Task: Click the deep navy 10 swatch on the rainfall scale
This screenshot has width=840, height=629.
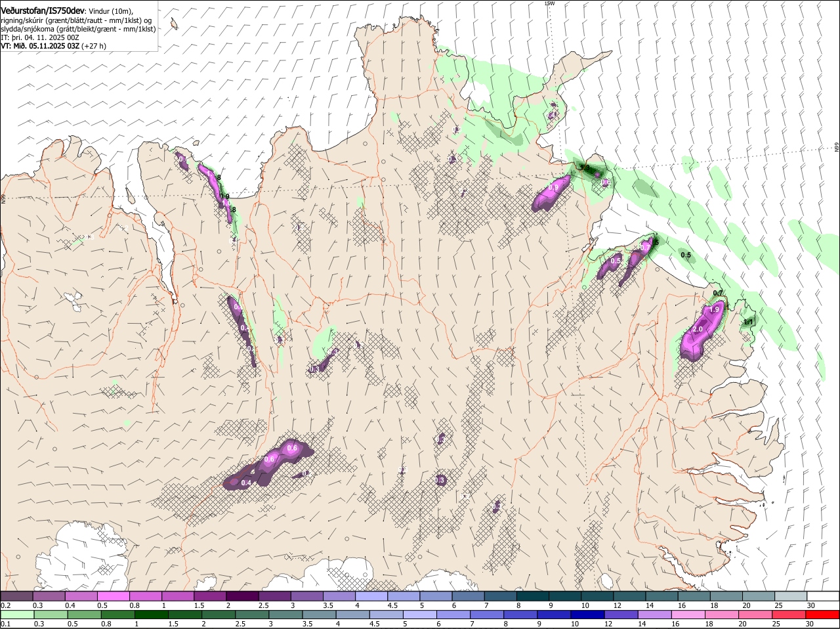Action: click(587, 615)
